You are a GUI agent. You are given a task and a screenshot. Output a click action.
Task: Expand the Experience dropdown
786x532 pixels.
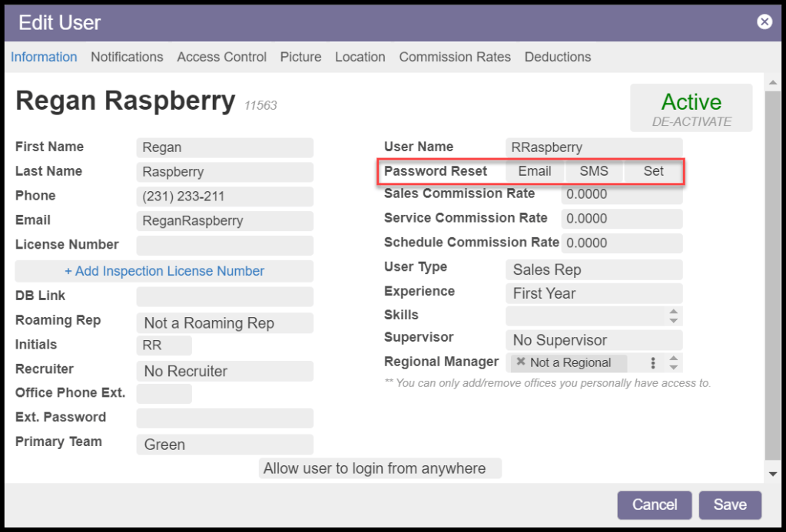click(593, 293)
